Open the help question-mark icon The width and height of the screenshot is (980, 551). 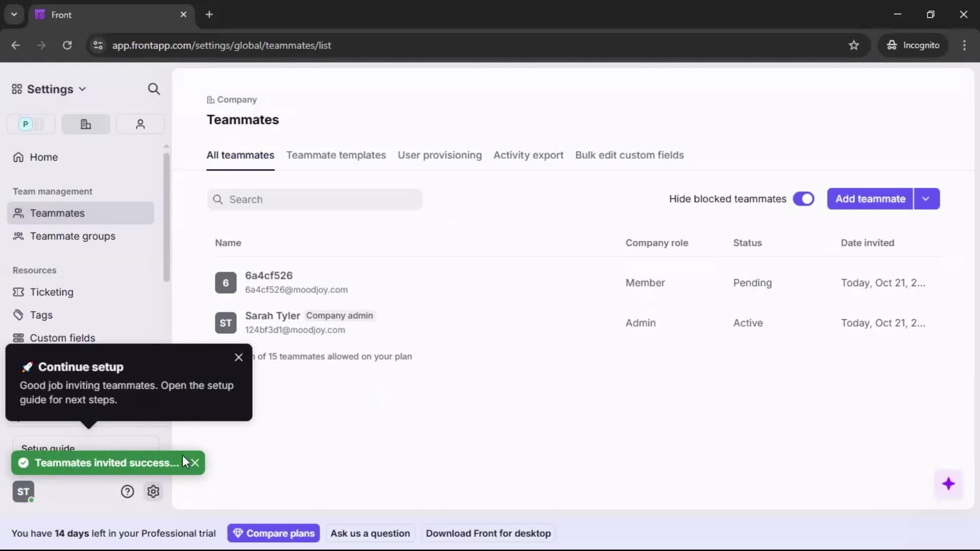click(127, 491)
